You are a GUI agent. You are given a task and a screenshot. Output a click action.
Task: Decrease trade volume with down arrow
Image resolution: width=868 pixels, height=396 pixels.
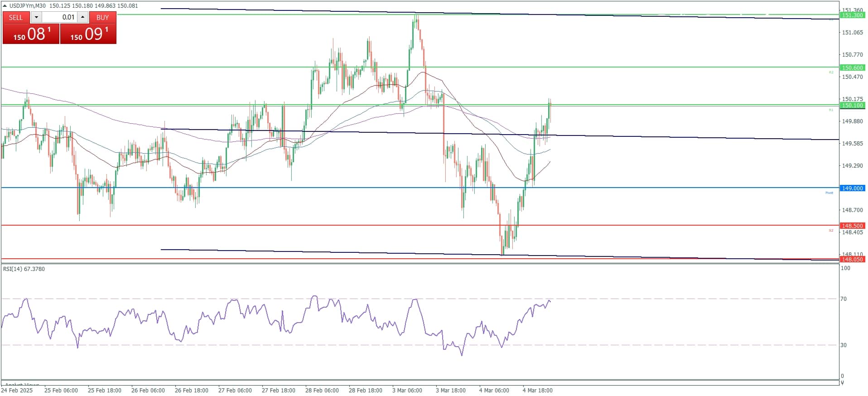(x=36, y=17)
